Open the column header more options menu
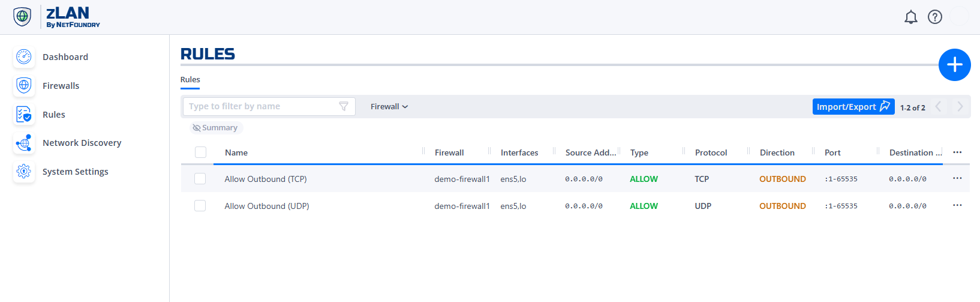Screen dimensions: 980x302 tap(957, 153)
